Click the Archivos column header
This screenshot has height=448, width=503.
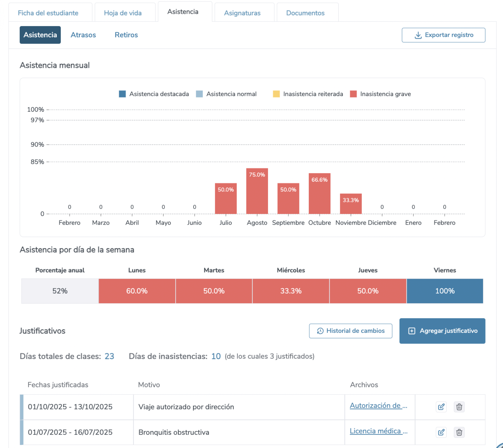coord(364,385)
